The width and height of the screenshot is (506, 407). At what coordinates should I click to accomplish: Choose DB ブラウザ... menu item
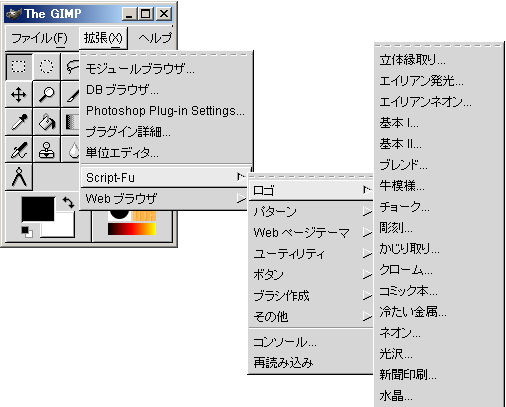[167, 90]
